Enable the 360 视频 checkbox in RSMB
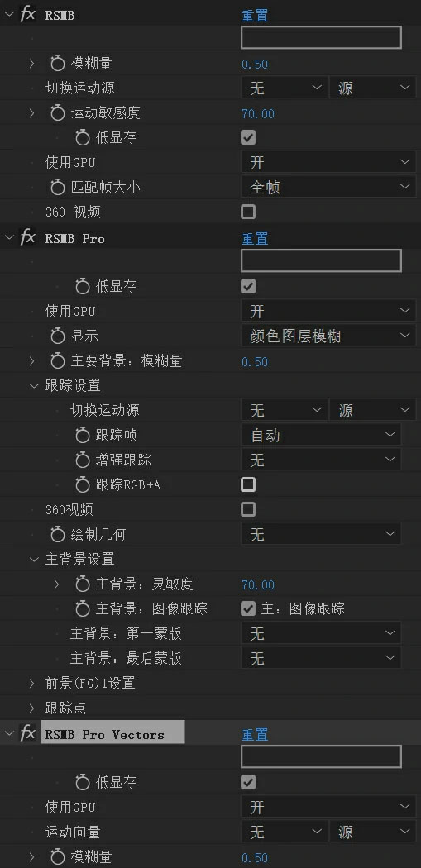This screenshot has width=421, height=868. coord(248,212)
